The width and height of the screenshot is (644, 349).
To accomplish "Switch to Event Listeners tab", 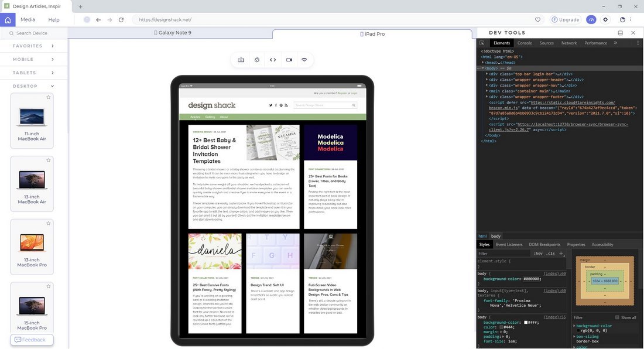I will 509,245.
